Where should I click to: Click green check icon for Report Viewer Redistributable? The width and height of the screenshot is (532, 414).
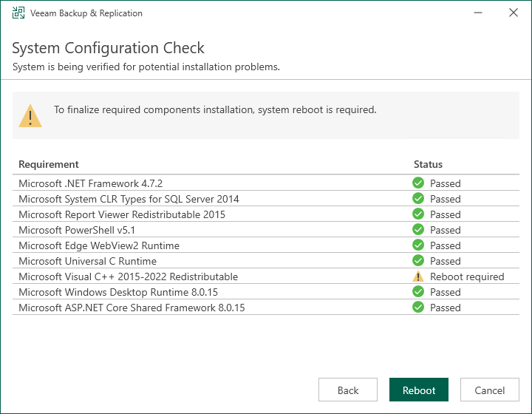coord(418,214)
